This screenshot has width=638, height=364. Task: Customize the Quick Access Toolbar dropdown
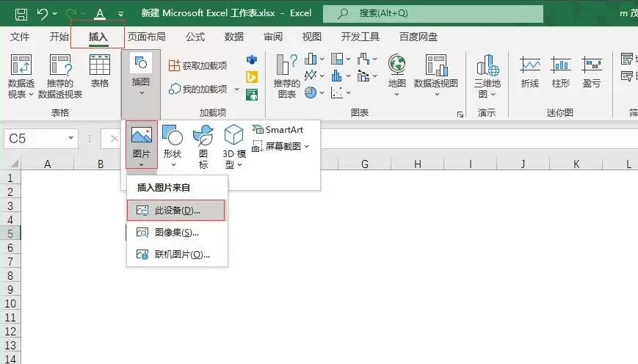pyautogui.click(x=120, y=14)
